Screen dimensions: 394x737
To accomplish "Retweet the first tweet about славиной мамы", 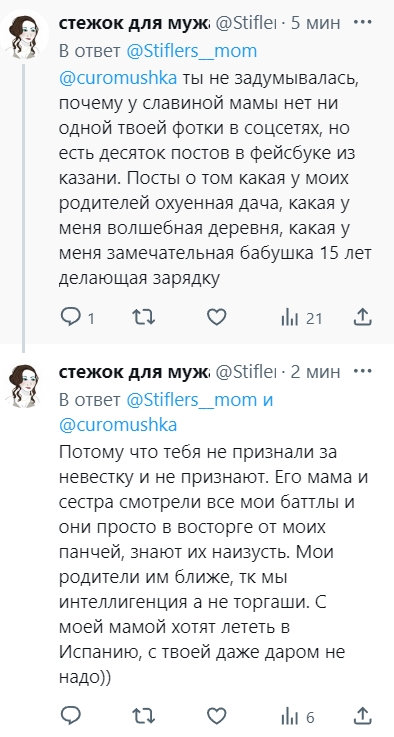I will pyautogui.click(x=143, y=318).
